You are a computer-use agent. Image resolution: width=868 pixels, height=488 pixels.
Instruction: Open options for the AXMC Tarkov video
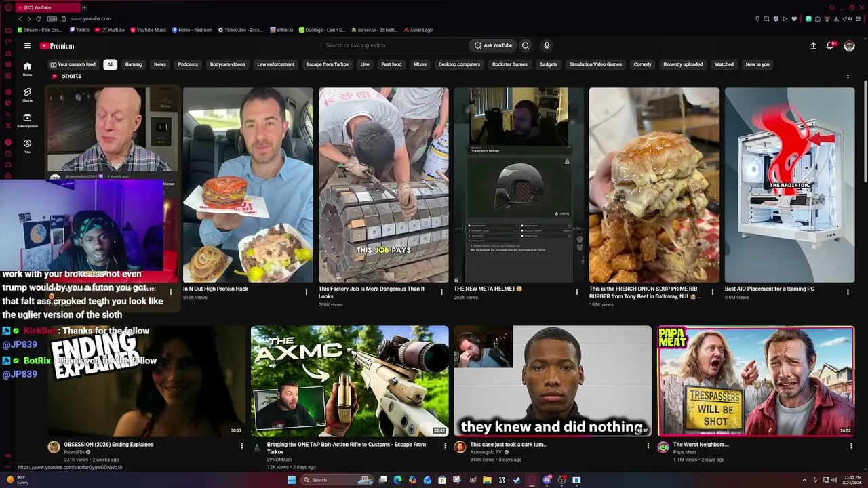[445, 445]
